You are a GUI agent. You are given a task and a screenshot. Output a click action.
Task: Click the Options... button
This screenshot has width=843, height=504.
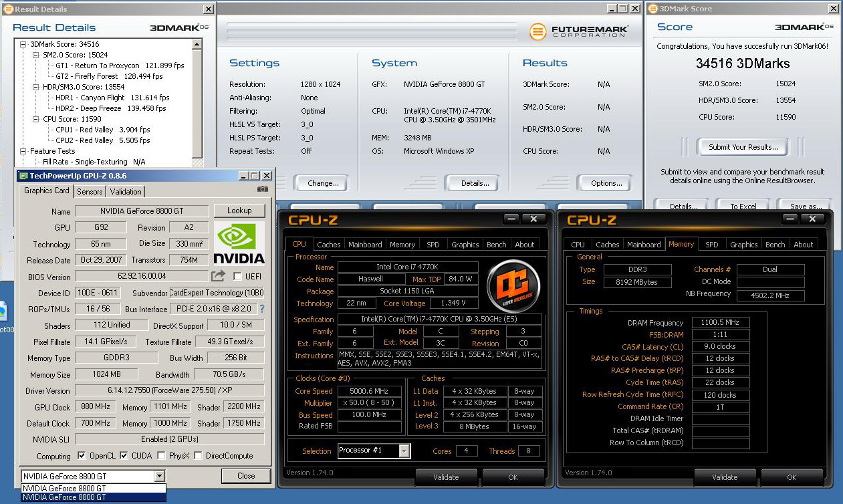pyautogui.click(x=606, y=182)
